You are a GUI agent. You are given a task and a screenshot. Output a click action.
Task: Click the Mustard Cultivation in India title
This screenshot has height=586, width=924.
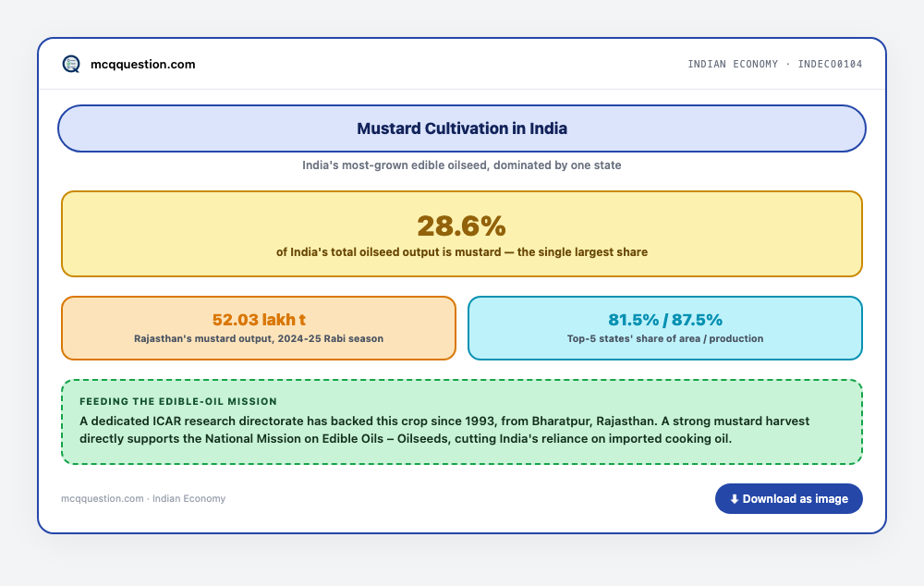[462, 128]
